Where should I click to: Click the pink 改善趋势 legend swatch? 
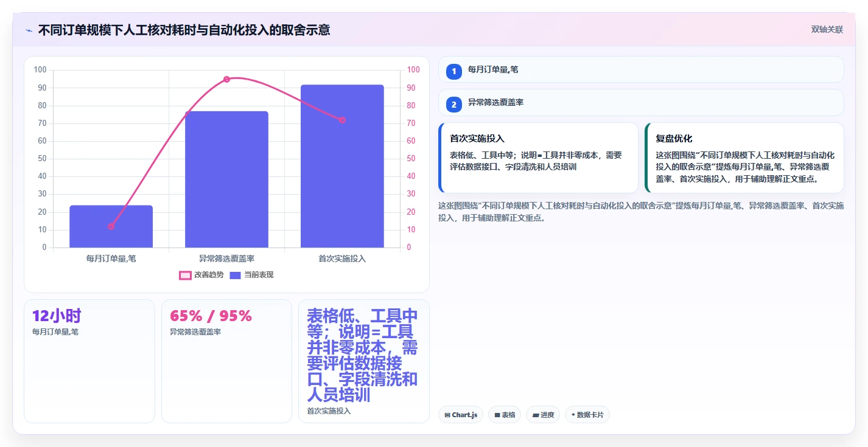pyautogui.click(x=185, y=275)
